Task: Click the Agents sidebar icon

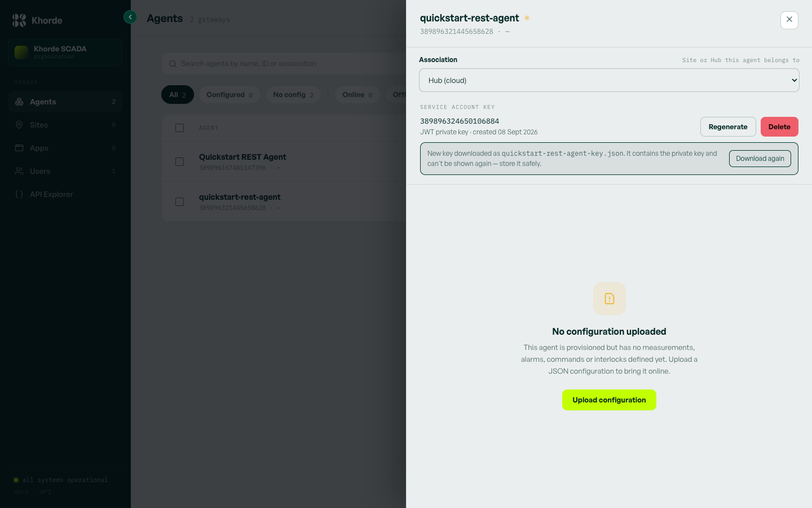Action: point(19,102)
